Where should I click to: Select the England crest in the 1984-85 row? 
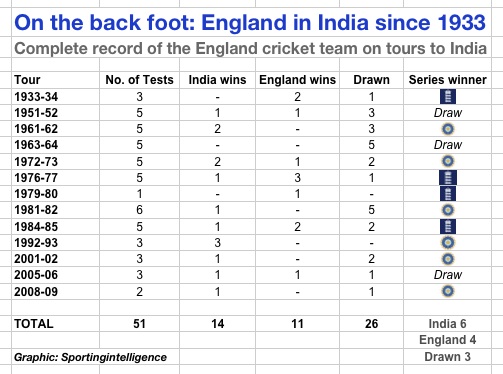tap(448, 226)
